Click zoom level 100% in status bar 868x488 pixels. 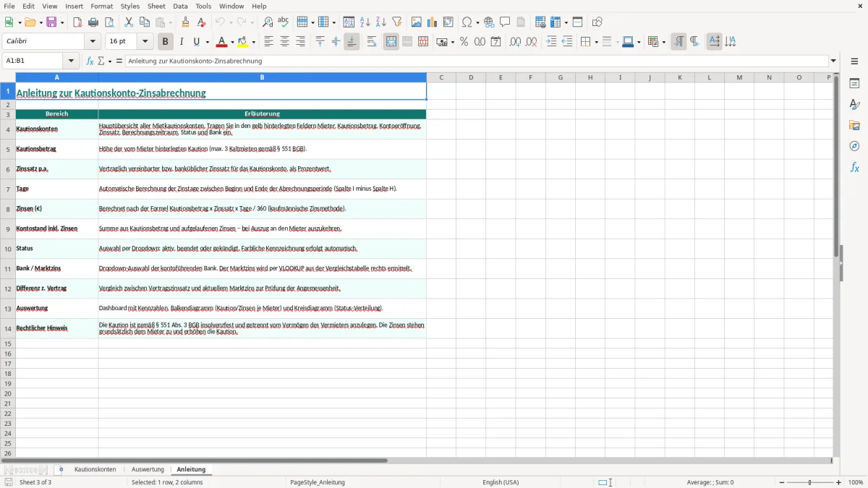tap(856, 482)
